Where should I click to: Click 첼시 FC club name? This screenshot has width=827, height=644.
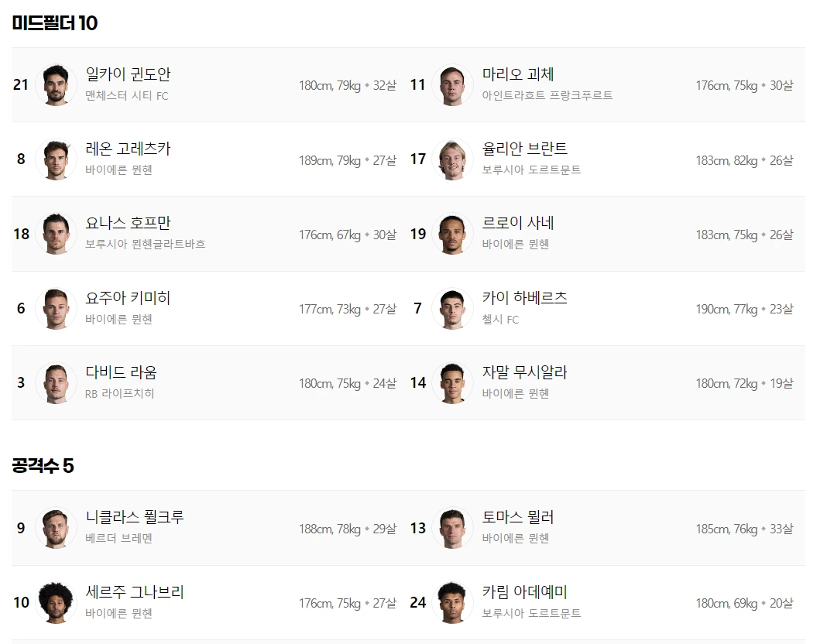tap(500, 320)
